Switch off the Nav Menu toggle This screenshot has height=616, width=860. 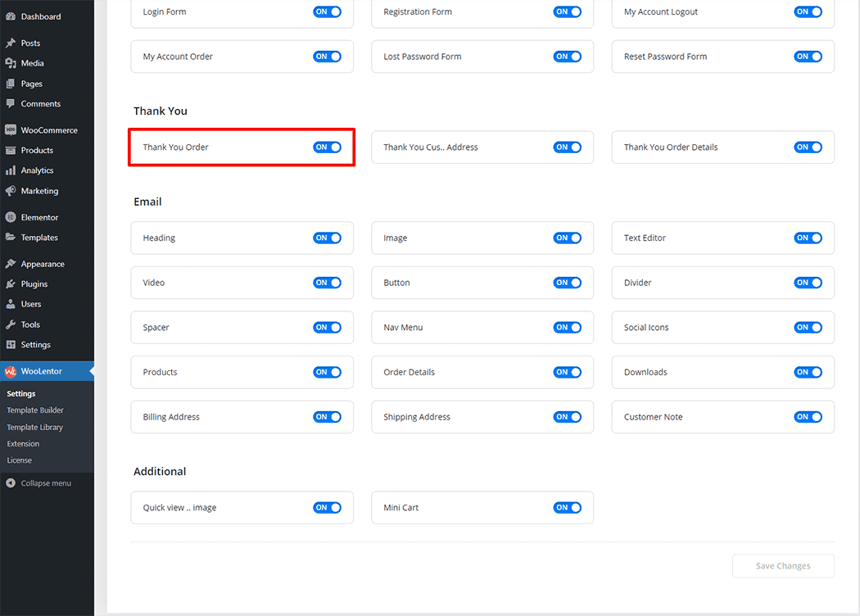567,328
